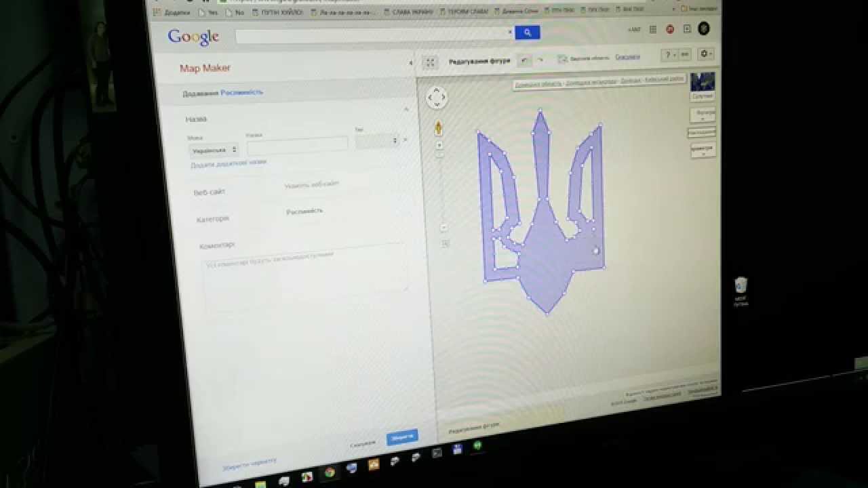Open the No bookmark
The image size is (868, 488).
tap(235, 12)
